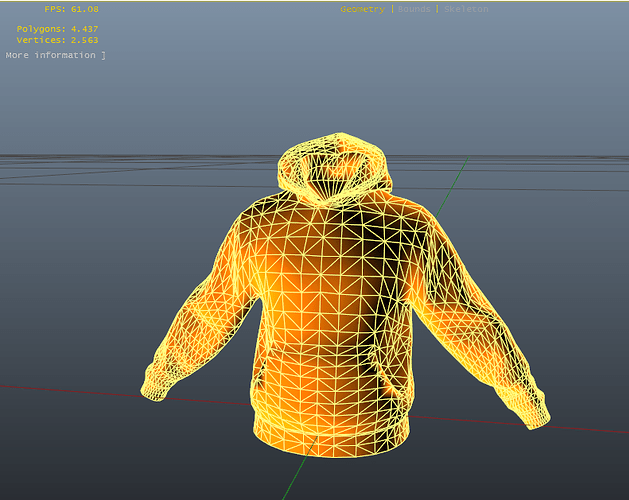The width and height of the screenshot is (629, 500).
Task: Toggle the Geometry view mode
Action: 362,9
